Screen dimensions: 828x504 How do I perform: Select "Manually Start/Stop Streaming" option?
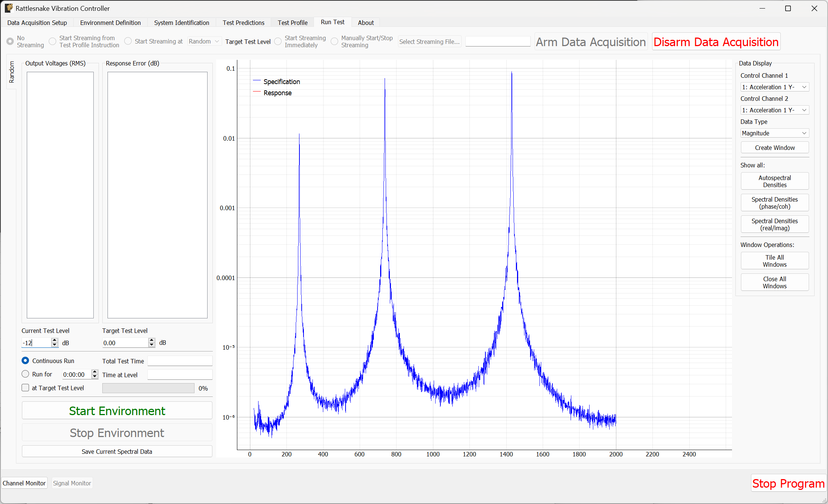click(x=334, y=41)
